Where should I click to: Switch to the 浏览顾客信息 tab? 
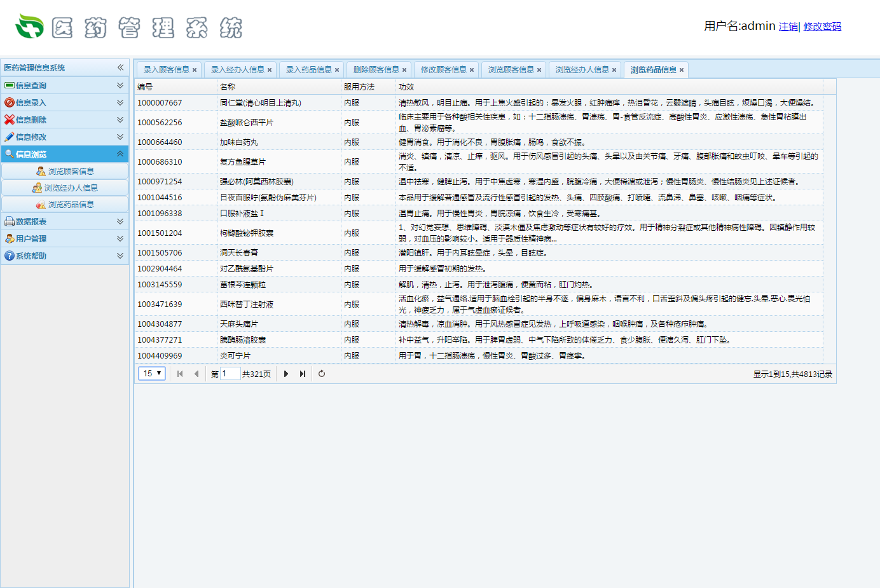(x=511, y=70)
